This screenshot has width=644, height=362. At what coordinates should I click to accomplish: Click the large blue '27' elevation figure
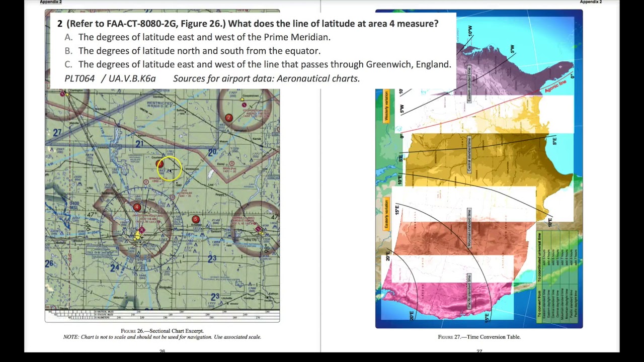[57, 132]
